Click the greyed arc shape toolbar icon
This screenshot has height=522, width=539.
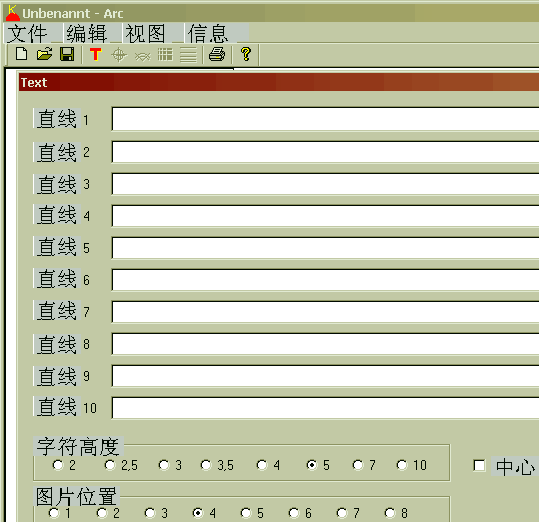(x=142, y=56)
